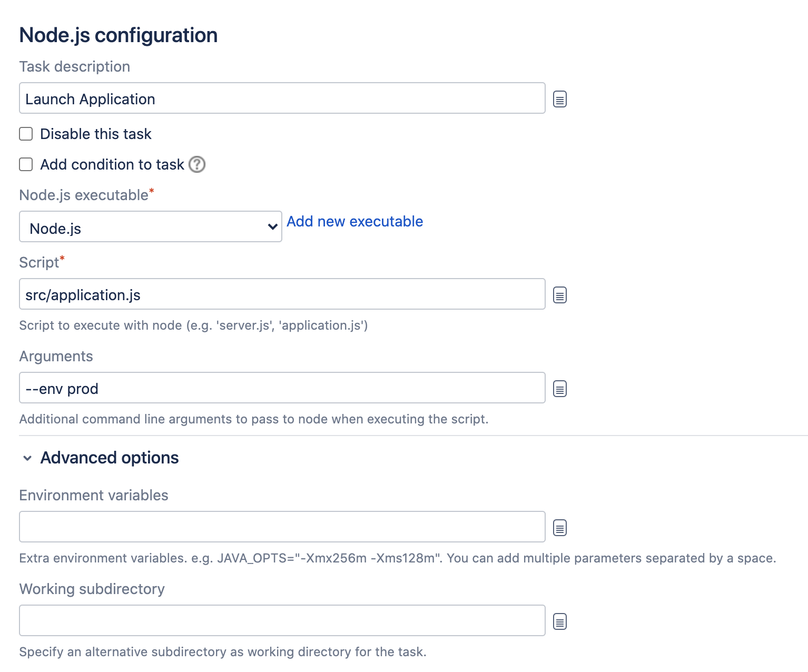
Task: Open the Node.js executable dropdown
Action: [151, 226]
